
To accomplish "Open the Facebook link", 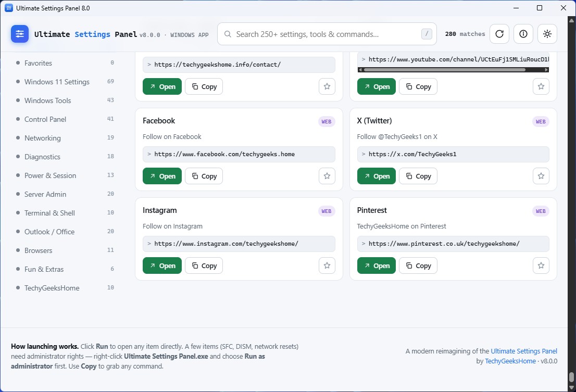I will pos(162,176).
